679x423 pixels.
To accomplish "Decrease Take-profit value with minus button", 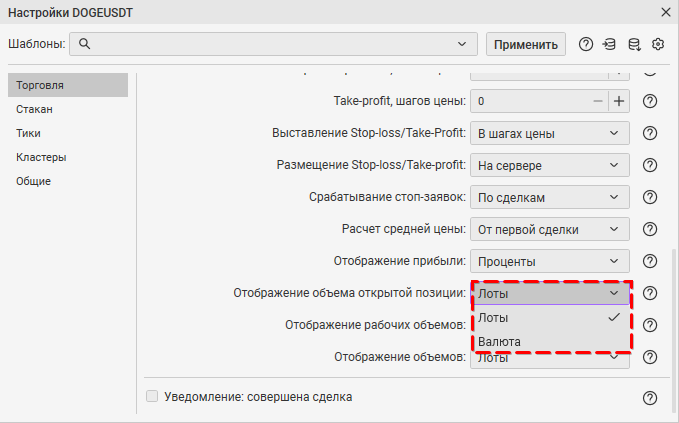I will [597, 101].
